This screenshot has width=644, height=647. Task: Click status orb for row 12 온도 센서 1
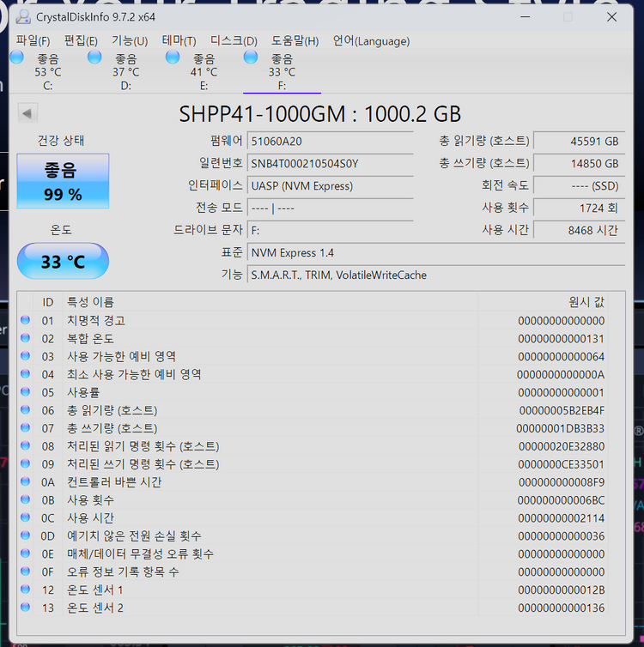pyautogui.click(x=25, y=590)
